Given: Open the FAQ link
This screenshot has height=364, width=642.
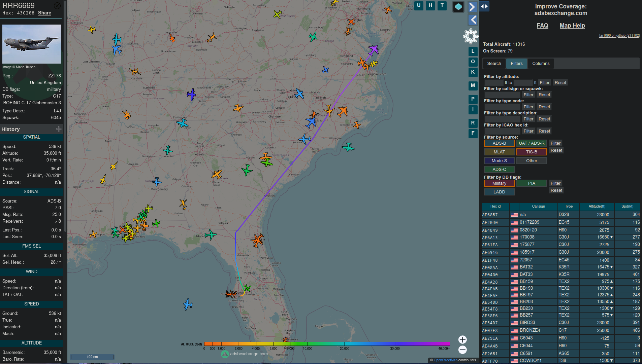Looking at the screenshot, I should (542, 26).
